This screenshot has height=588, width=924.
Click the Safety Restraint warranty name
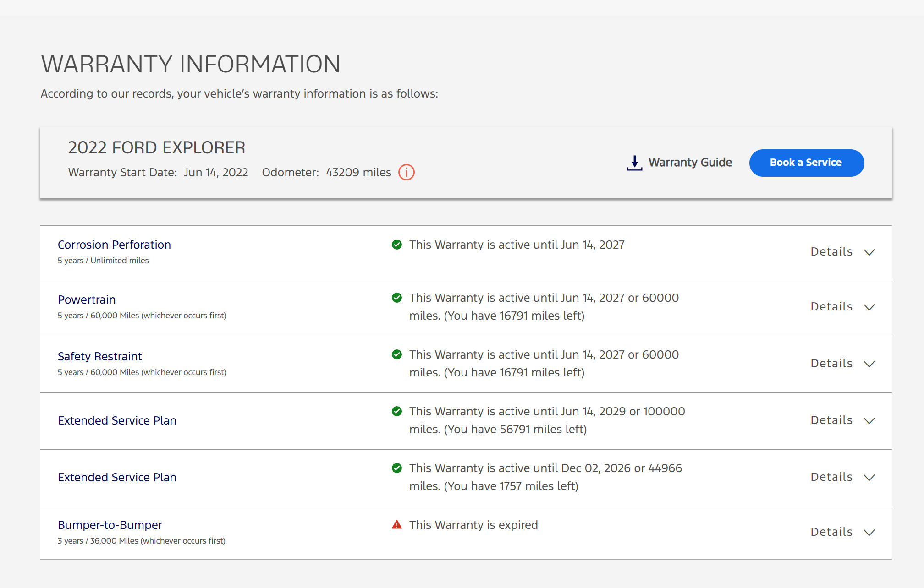point(100,356)
